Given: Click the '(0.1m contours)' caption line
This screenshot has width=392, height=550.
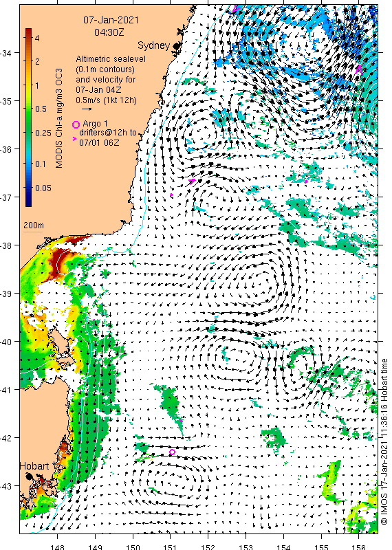Looking at the screenshot, I should pyautogui.click(x=105, y=69).
